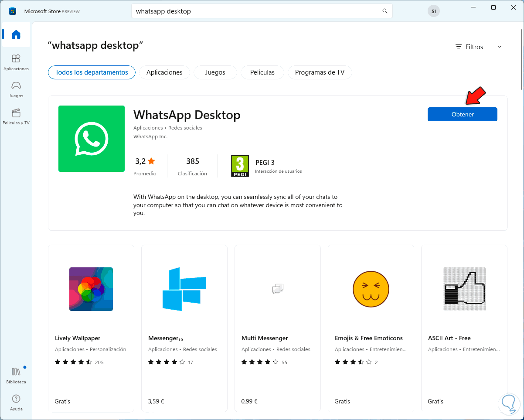Click the Obtener button

463,114
